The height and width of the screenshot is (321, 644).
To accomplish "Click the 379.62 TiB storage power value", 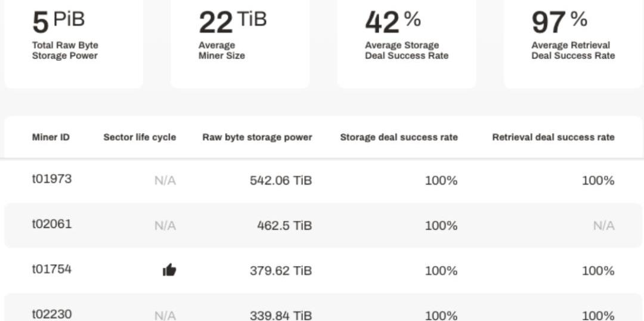I will 280,271.
